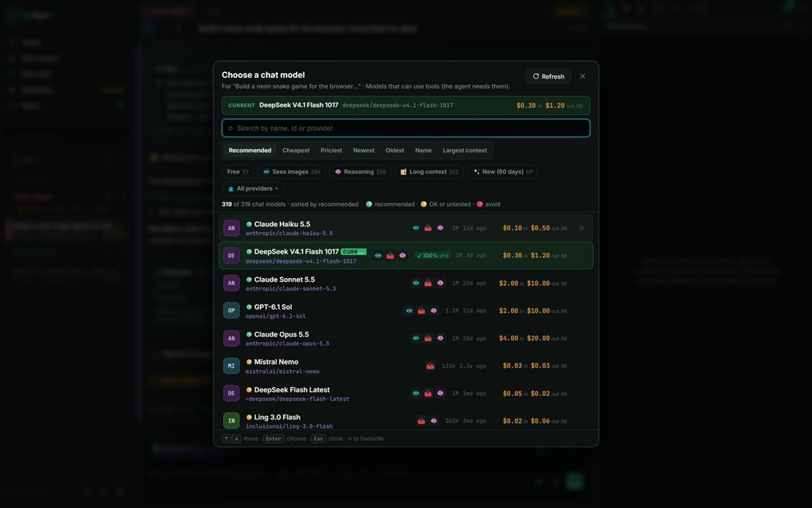Screen dimensions: 812x508
Task: Click the OP avatar beside GPT-6.1 Sol
Action: click(x=232, y=310)
